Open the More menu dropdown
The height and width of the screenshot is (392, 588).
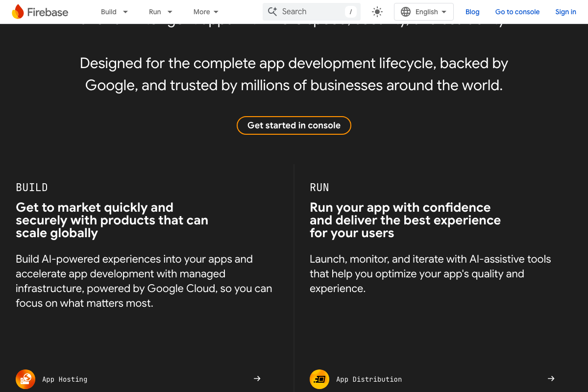(206, 12)
